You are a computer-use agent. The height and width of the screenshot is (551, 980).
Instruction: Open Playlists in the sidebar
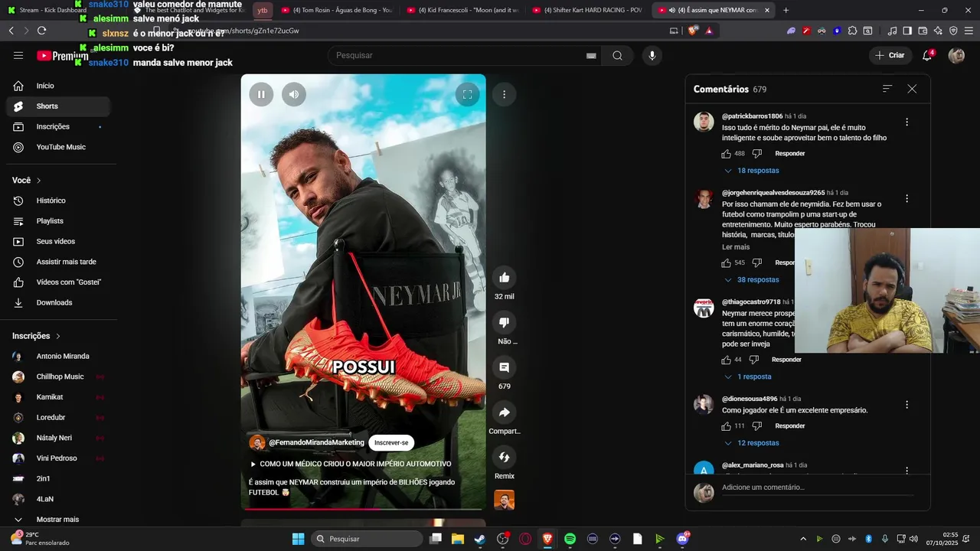(57, 221)
